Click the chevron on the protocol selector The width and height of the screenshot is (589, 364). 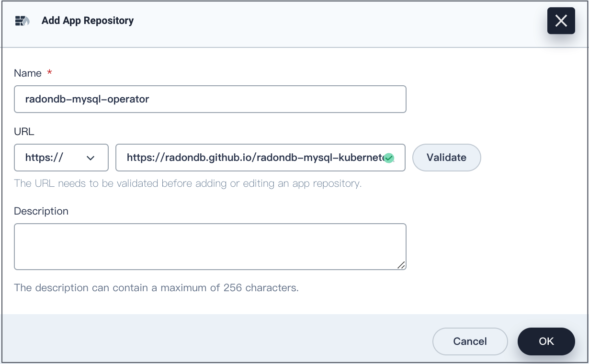click(91, 158)
